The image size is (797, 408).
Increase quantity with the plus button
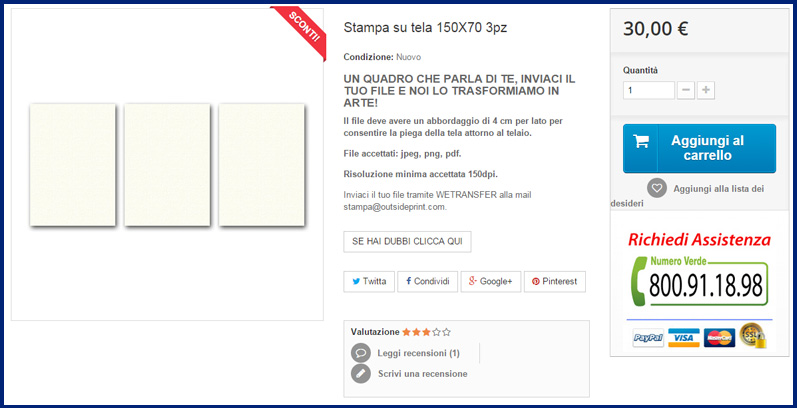pos(706,90)
